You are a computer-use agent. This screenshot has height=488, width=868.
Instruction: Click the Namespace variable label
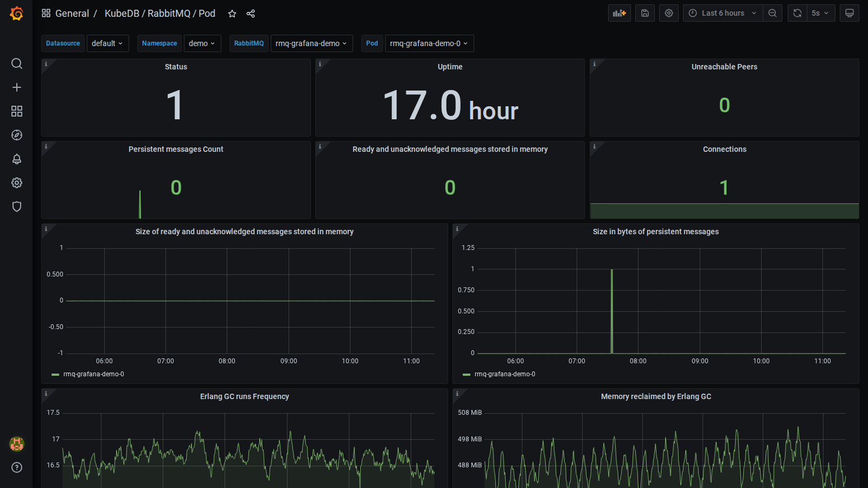pyautogui.click(x=159, y=43)
